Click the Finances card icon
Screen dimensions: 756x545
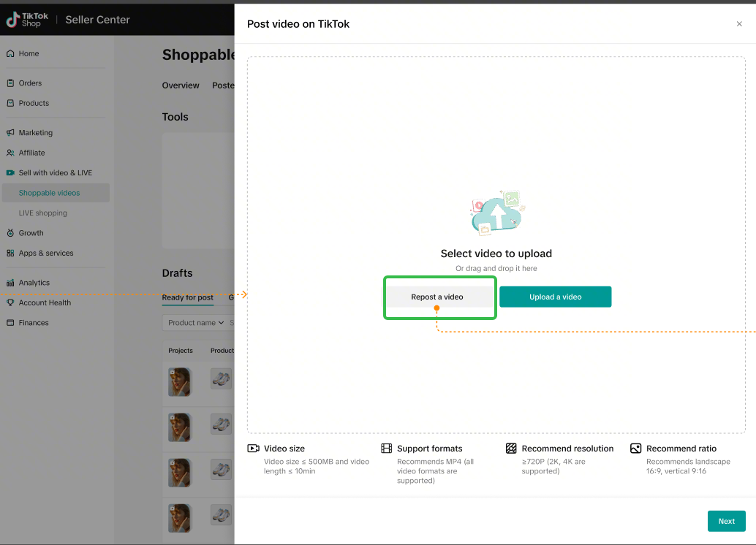(x=10, y=323)
